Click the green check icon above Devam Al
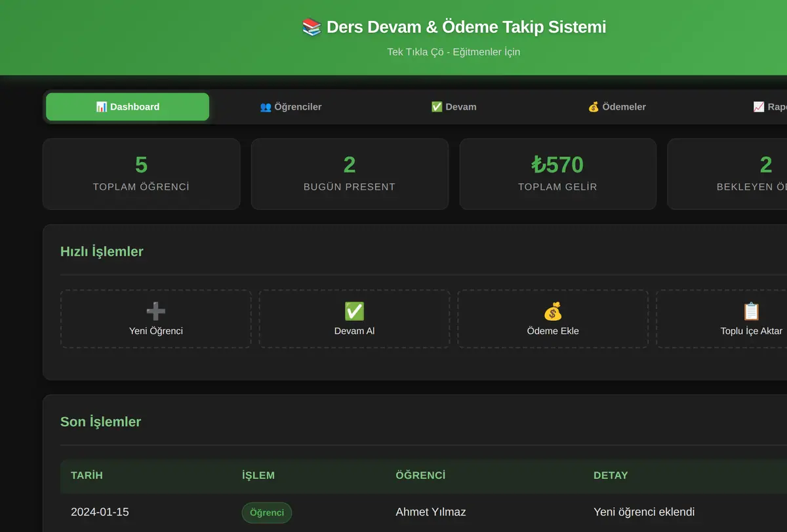 tap(354, 311)
